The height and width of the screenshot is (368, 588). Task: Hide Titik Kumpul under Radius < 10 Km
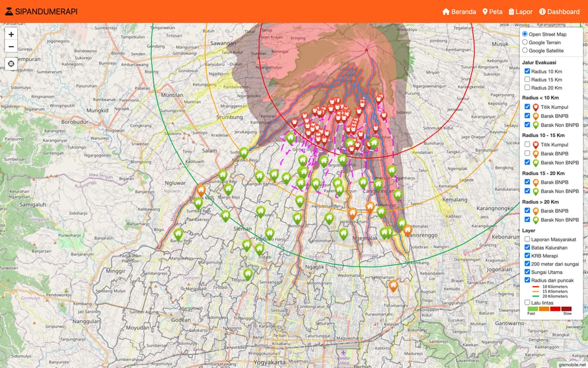[527, 107]
